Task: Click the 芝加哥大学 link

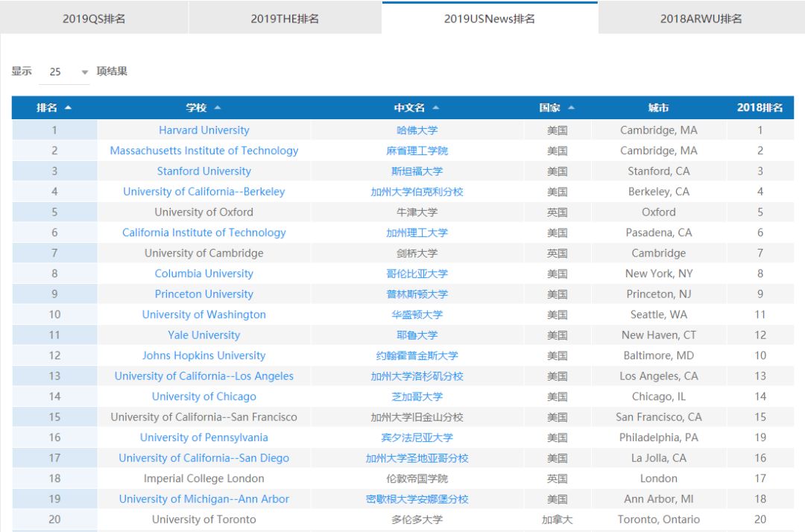Action: (417, 397)
